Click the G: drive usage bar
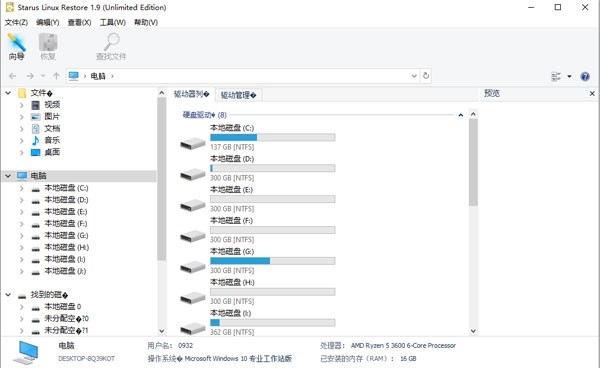600x368 pixels. click(273, 261)
